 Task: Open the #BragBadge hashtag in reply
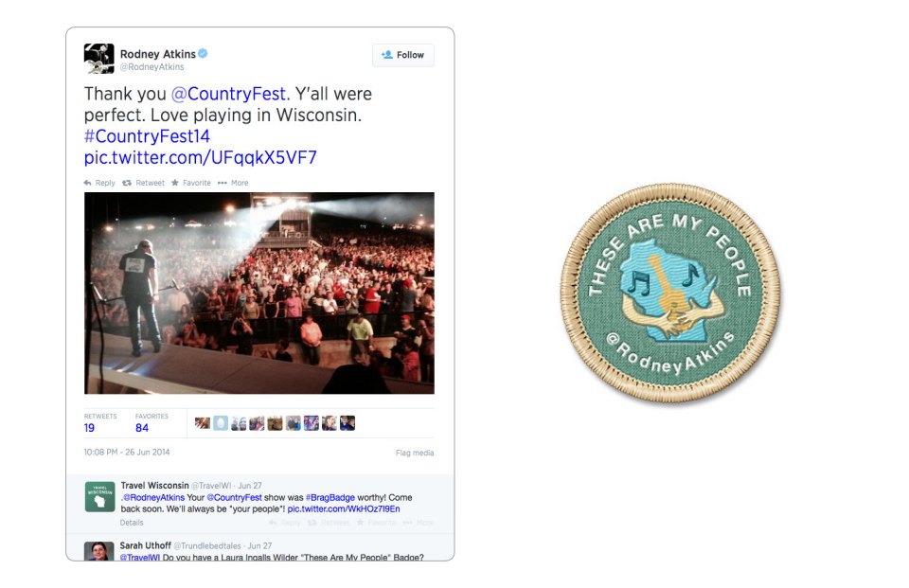coord(330,497)
